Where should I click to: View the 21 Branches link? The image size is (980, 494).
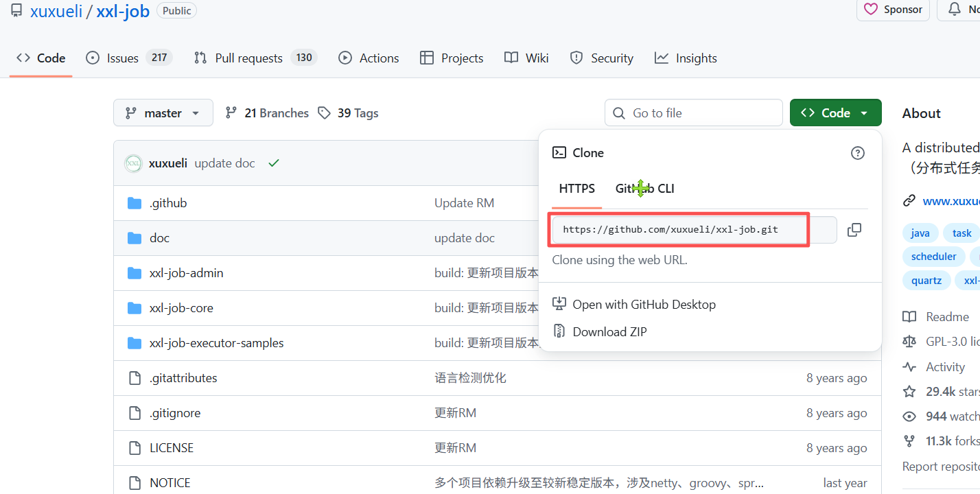coord(267,113)
